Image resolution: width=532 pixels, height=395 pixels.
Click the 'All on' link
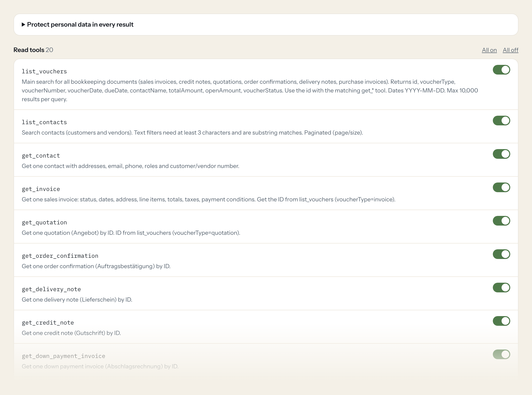(x=489, y=50)
